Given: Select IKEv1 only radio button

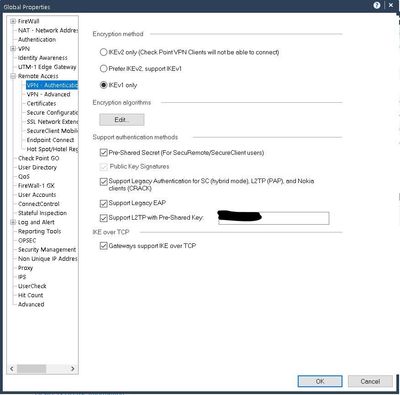Looking at the screenshot, I should 104,85.
